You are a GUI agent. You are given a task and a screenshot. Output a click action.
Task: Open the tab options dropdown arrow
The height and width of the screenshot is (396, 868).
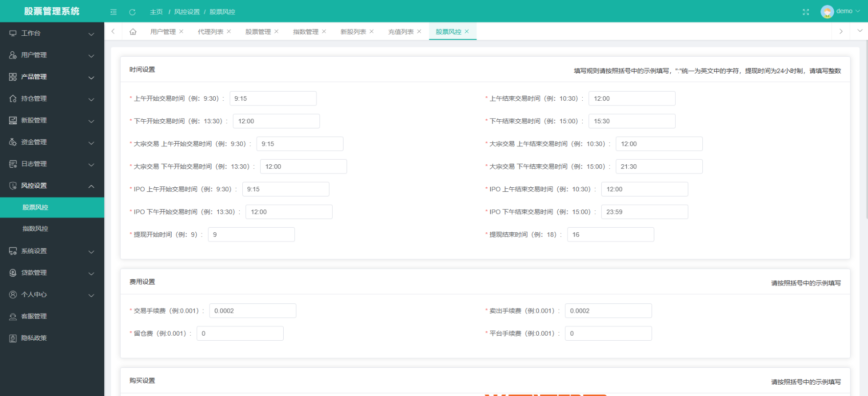click(859, 31)
